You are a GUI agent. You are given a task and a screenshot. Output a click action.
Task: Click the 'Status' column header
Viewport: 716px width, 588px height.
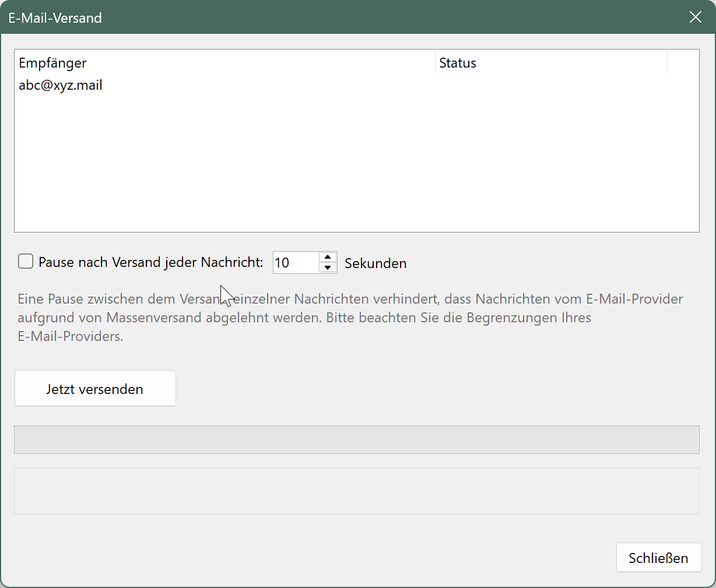click(x=457, y=62)
